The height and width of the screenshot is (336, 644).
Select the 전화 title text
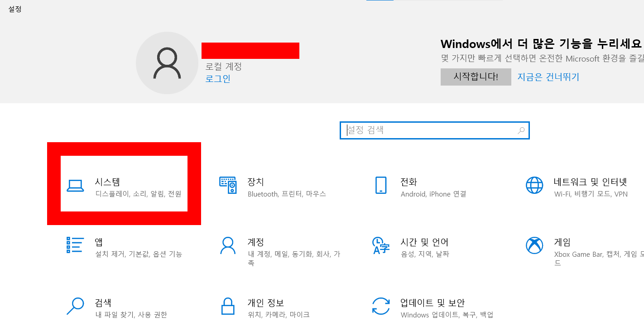coord(409,182)
